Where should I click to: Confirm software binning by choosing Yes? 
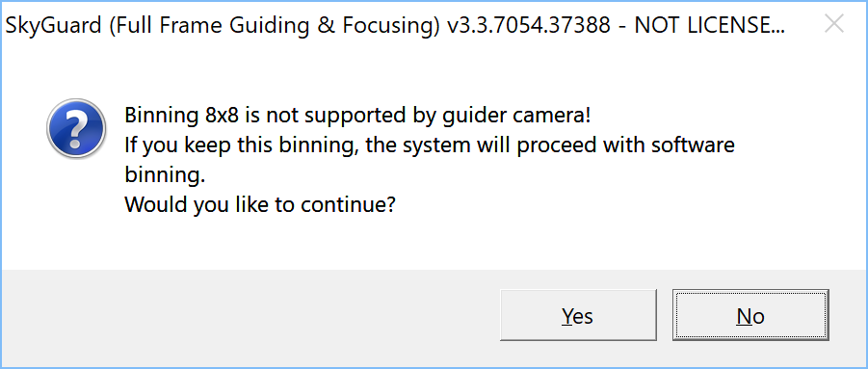click(x=578, y=315)
